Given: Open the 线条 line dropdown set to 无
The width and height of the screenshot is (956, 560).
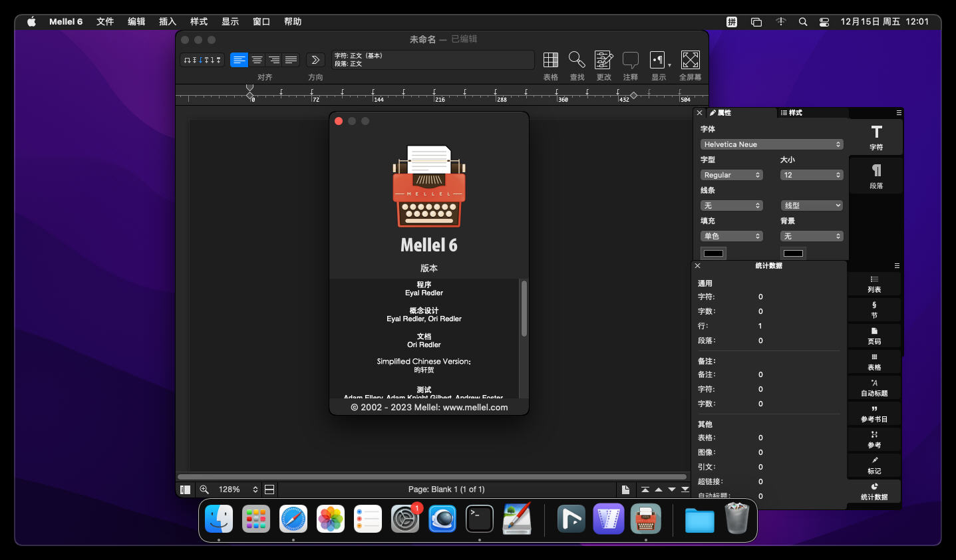Looking at the screenshot, I should (x=732, y=206).
